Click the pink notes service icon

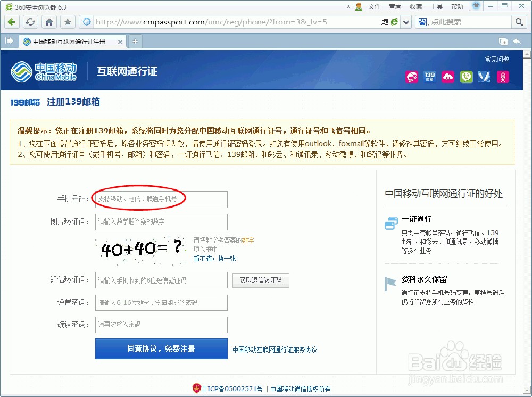coord(503,77)
